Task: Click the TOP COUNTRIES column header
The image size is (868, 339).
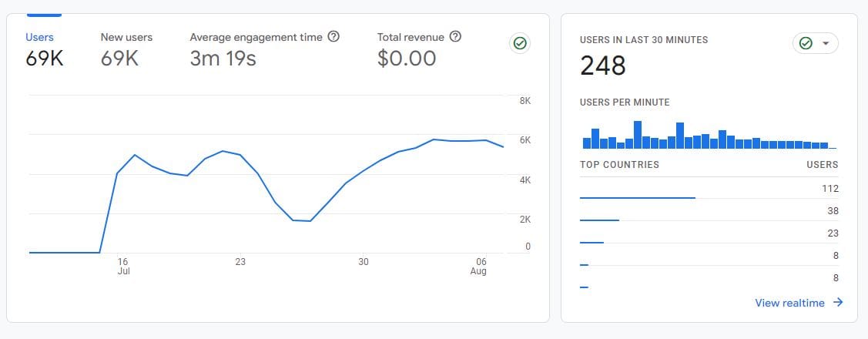Action: [x=619, y=165]
